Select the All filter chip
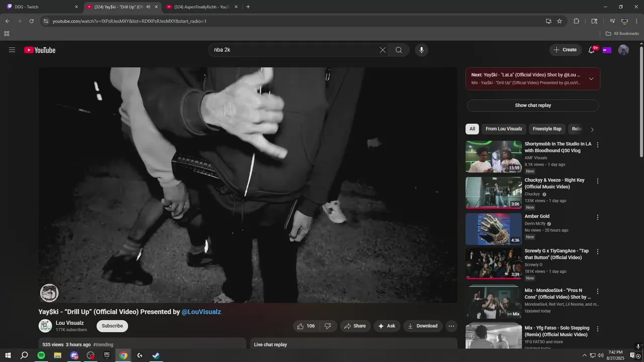The image size is (644, 362). click(x=472, y=129)
